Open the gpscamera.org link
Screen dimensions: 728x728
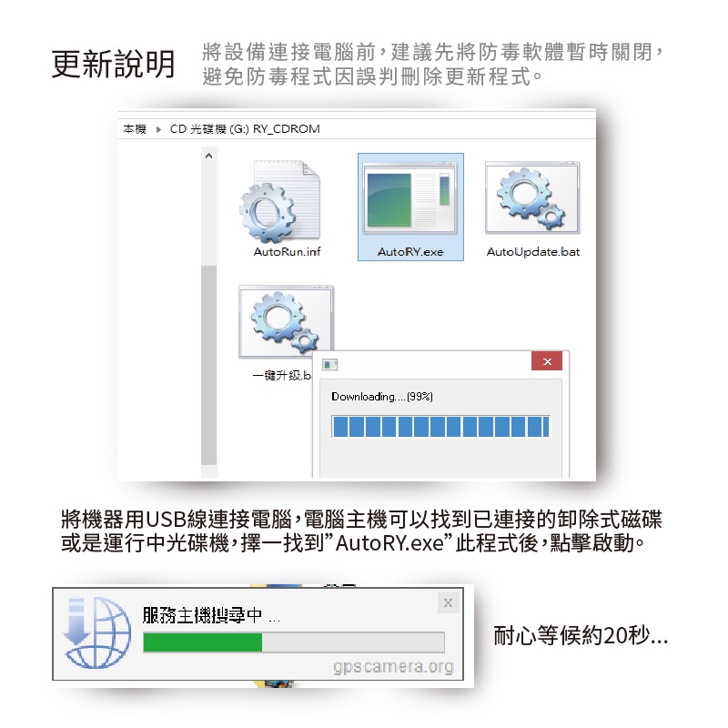[393, 667]
